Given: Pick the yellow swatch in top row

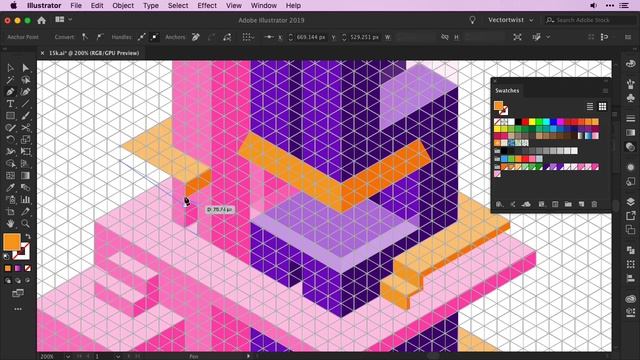Looking at the screenshot, I should [532, 122].
